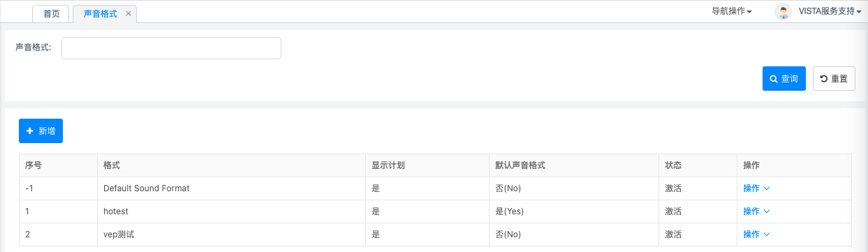Viewport: 868px width, 252px height.
Task: Expand 操作 chevron for vep测试 row
Action: coord(767,235)
